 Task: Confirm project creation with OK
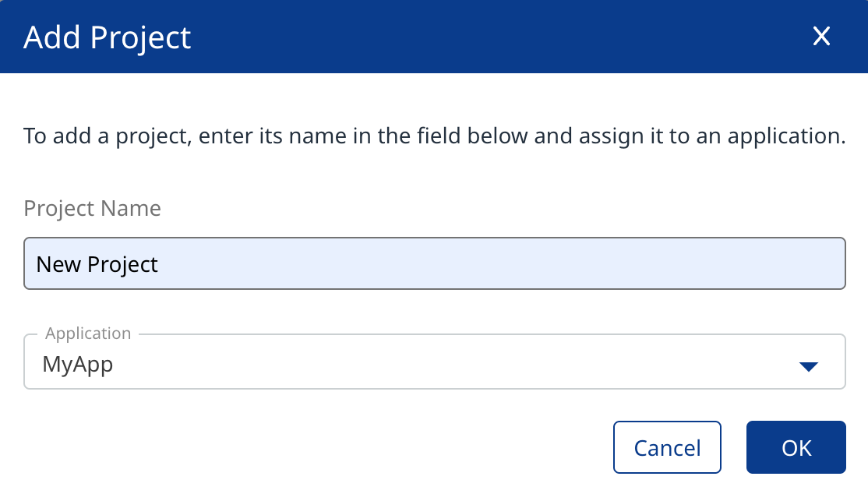[x=796, y=447]
